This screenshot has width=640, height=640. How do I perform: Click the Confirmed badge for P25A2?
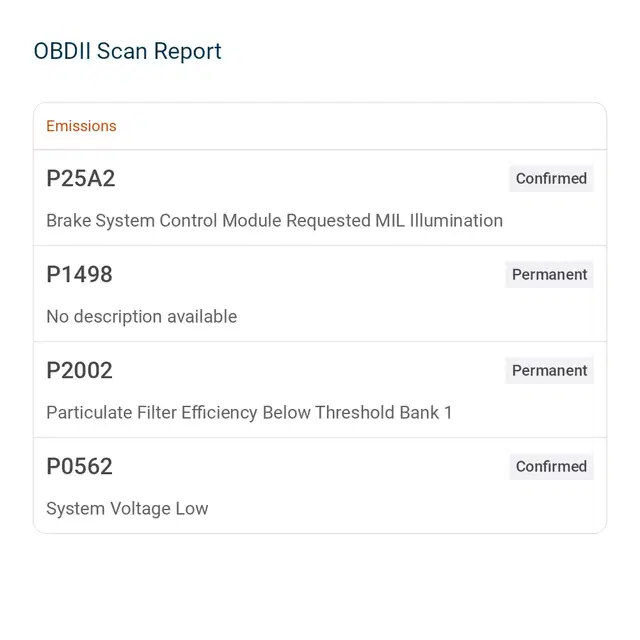pos(551,178)
